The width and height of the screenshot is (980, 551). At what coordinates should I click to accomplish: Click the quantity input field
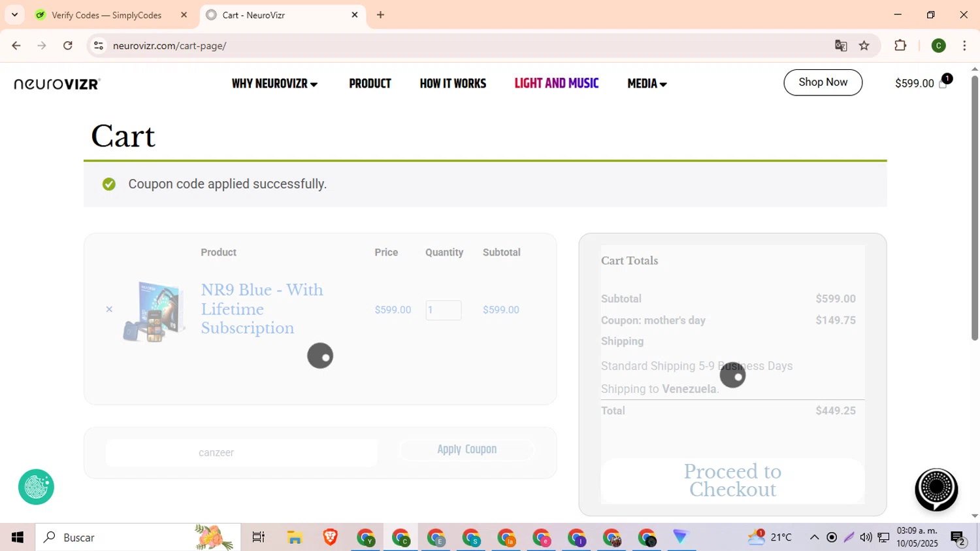click(x=443, y=310)
